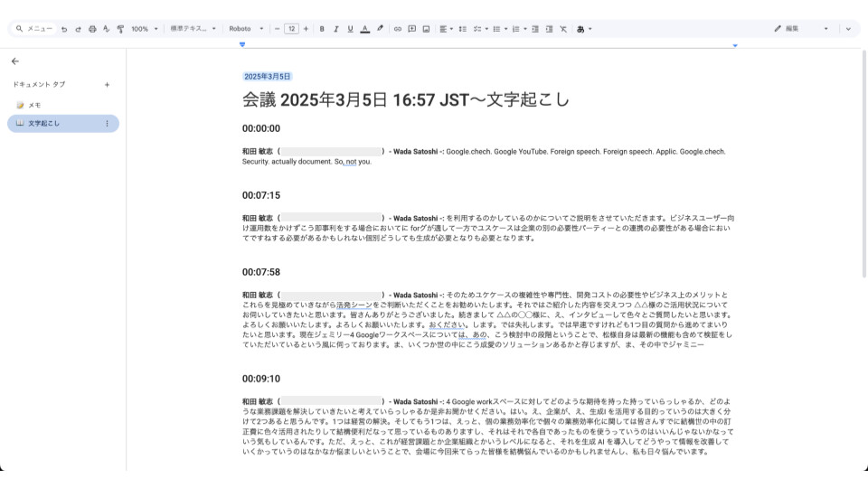Click the font size field showing 12
This screenshot has height=488, width=868.
tap(291, 29)
